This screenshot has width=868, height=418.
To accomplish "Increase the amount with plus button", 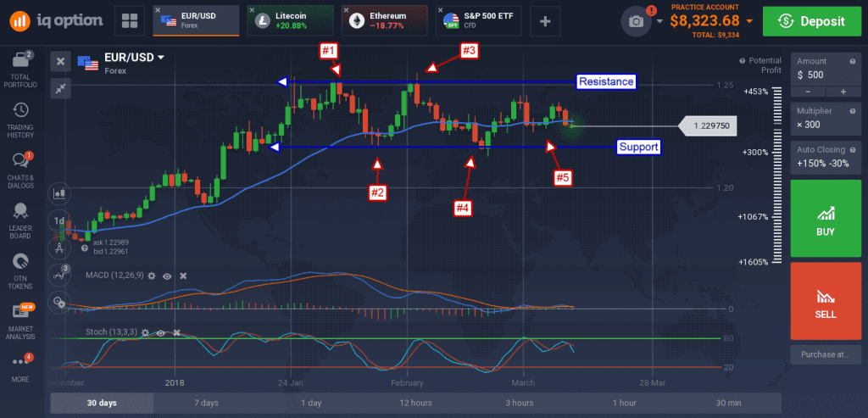I will point(843,92).
